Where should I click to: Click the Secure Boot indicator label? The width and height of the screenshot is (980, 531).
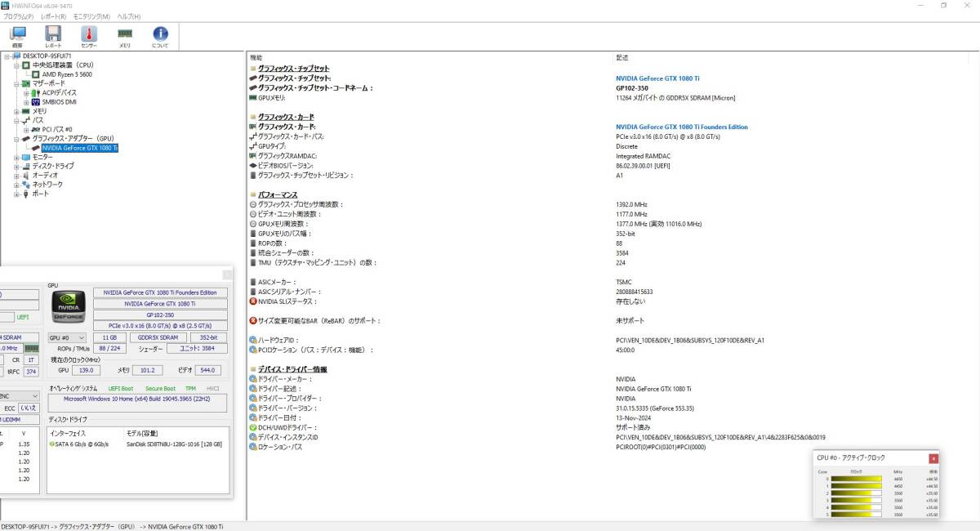point(160,388)
